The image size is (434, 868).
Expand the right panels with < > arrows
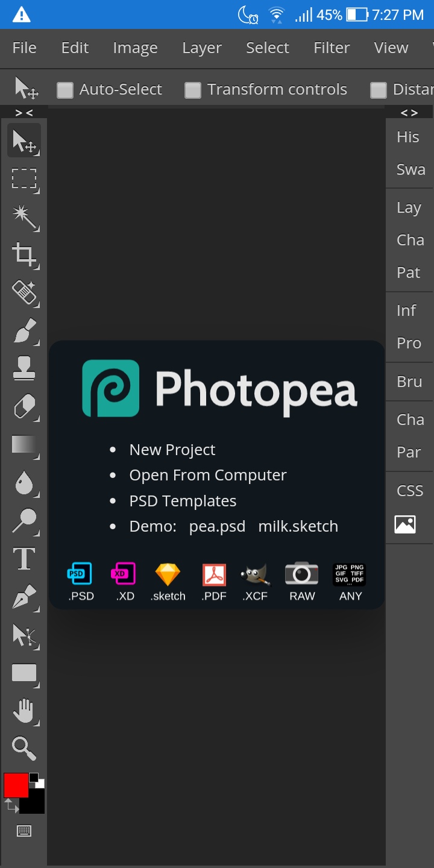tap(409, 113)
